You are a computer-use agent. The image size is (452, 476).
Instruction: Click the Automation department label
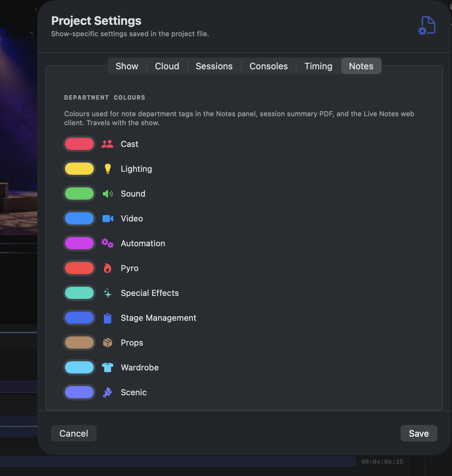pos(143,243)
